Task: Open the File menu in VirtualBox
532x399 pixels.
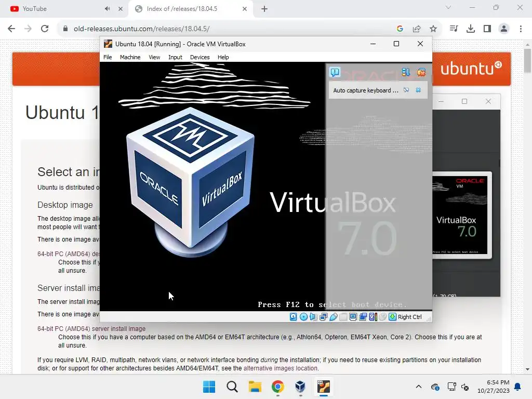Action: point(108,57)
